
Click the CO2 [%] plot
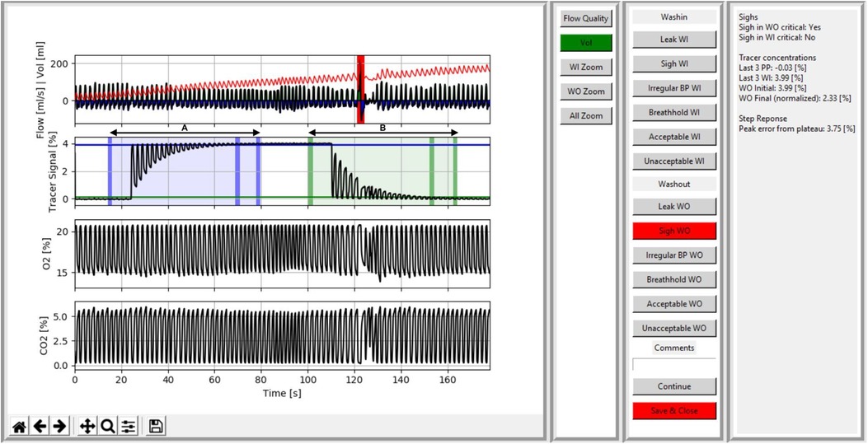[282, 335]
